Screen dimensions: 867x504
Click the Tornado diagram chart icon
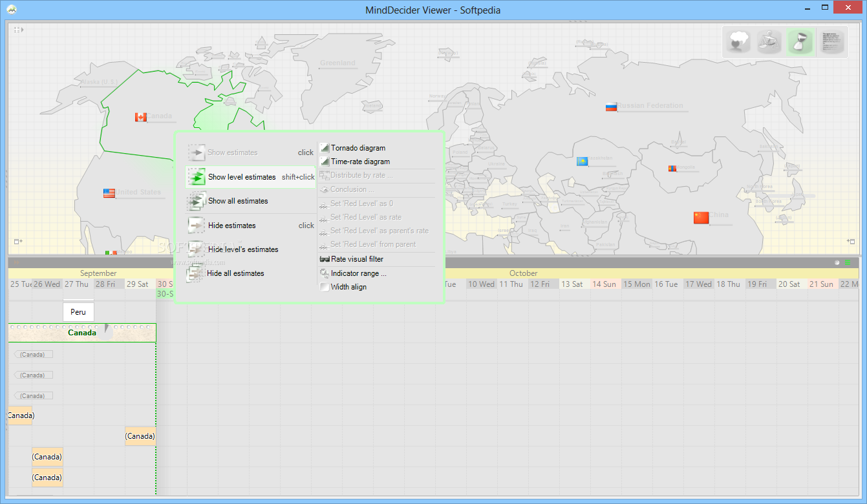(x=325, y=148)
